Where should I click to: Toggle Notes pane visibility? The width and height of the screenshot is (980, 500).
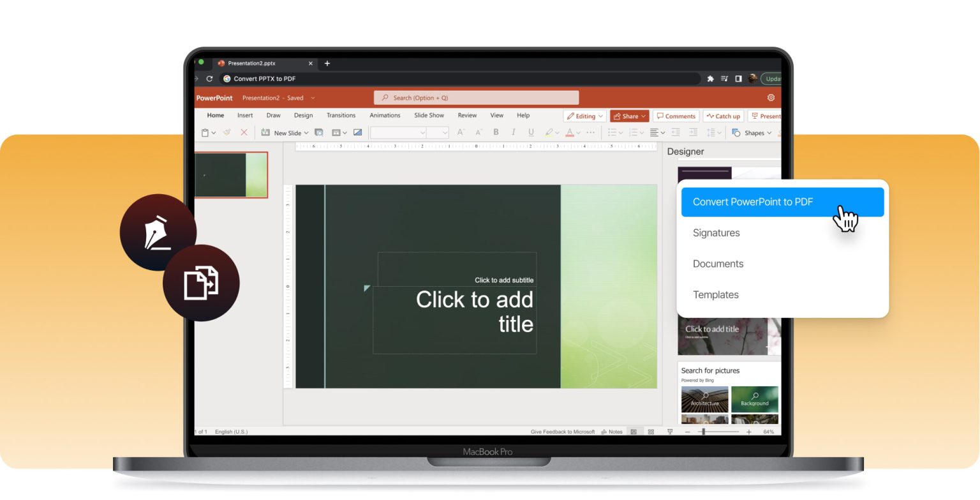613,432
